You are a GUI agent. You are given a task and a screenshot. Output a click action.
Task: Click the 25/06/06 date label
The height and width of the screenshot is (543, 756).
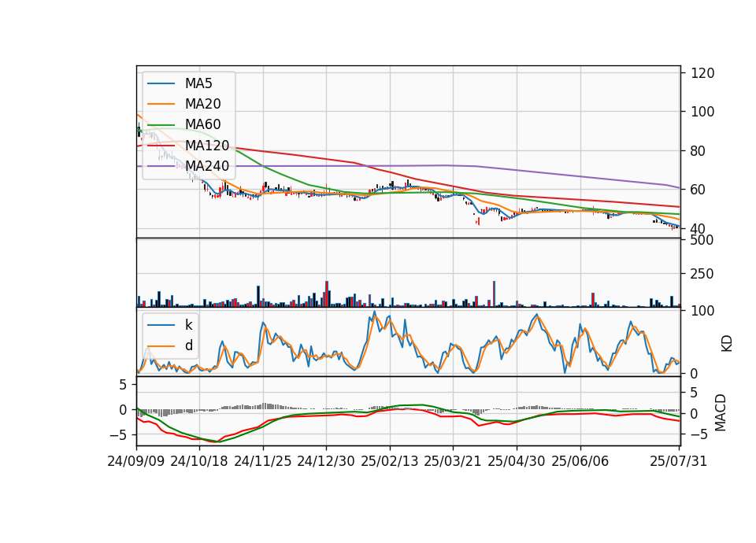[x=580, y=461]
